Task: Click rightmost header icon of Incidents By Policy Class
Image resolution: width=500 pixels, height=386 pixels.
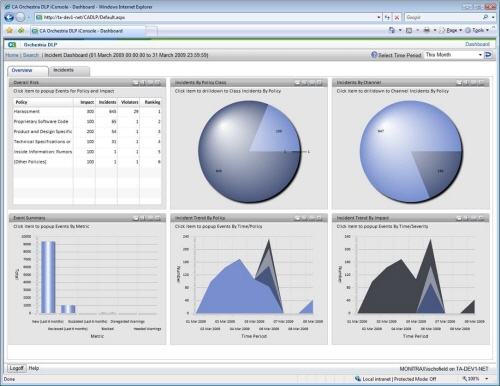Action: [320, 83]
